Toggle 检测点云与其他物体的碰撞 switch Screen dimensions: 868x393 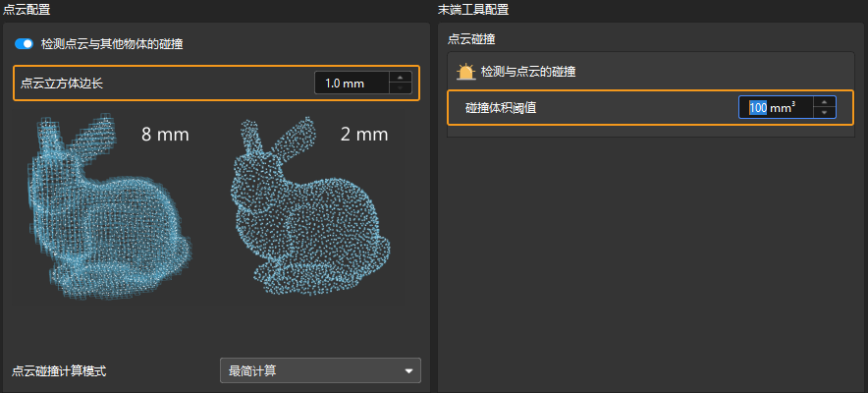pos(24,44)
